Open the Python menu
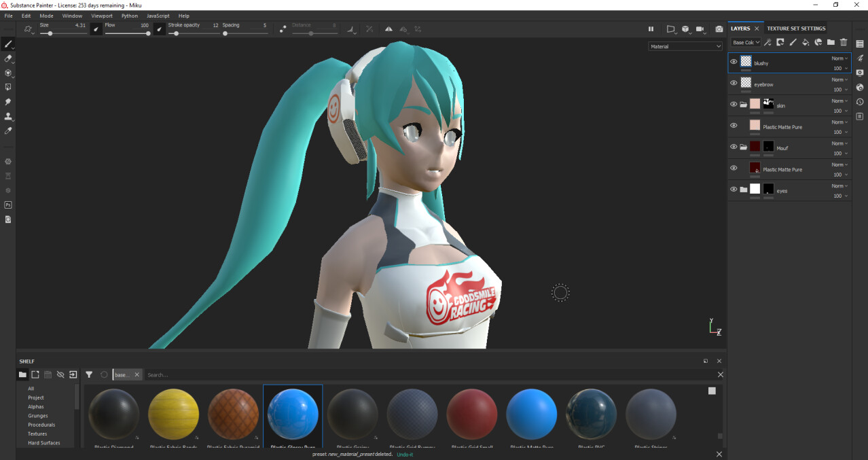The height and width of the screenshot is (460, 868). click(x=130, y=16)
